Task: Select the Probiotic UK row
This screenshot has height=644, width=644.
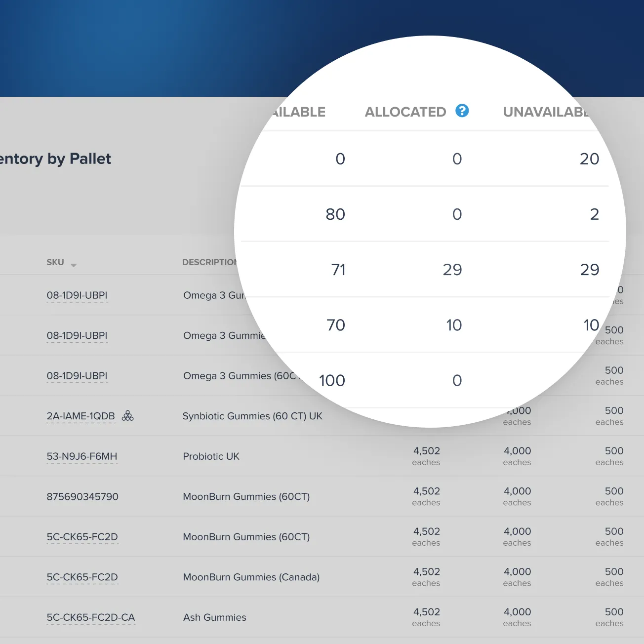Action: pos(211,456)
